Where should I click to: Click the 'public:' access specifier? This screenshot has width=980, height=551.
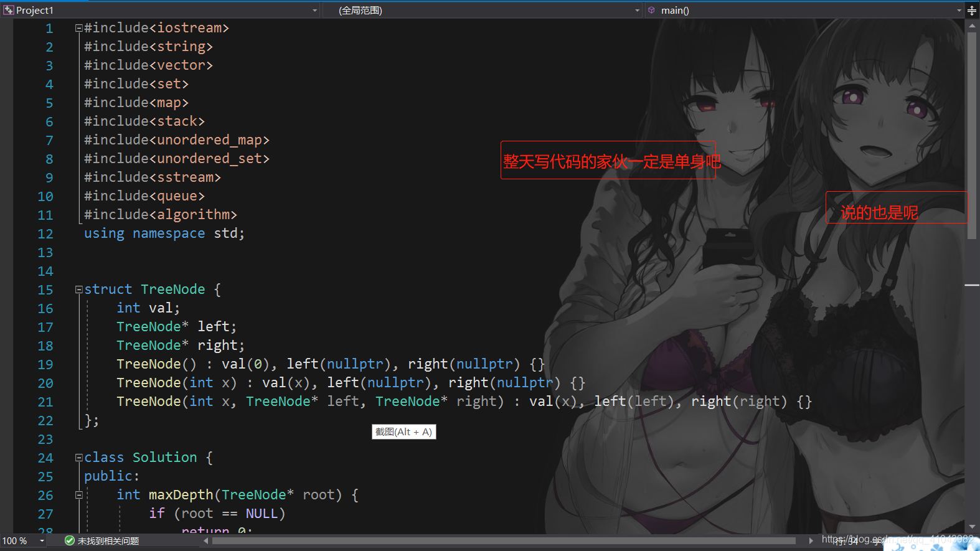[x=112, y=476]
